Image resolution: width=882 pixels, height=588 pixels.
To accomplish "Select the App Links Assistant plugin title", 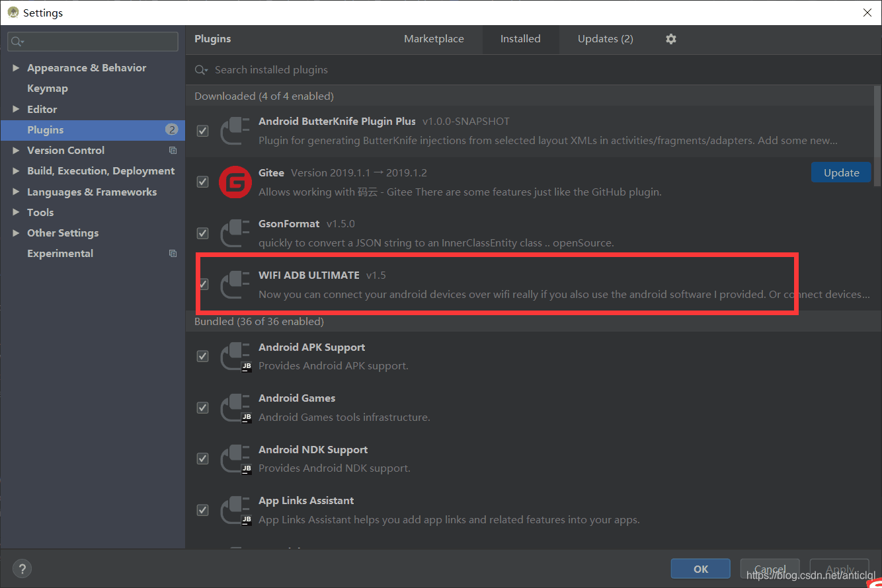I will click(x=306, y=501).
